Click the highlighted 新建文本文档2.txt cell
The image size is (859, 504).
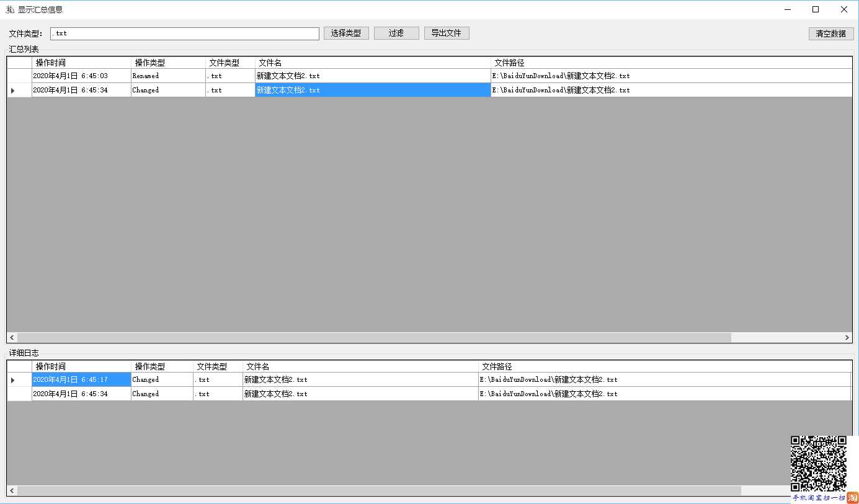[x=373, y=90]
